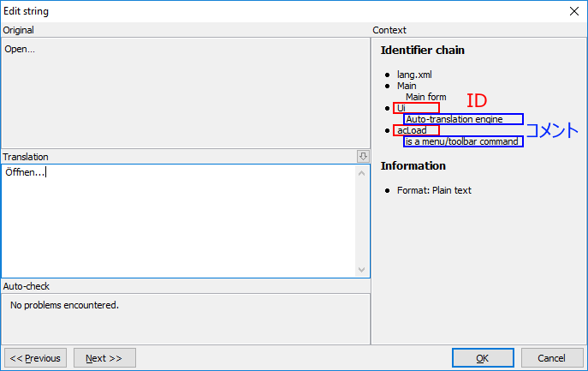The image size is (588, 371).
Task: Click the 'Auto-translation engine' comment
Action: [x=454, y=119]
